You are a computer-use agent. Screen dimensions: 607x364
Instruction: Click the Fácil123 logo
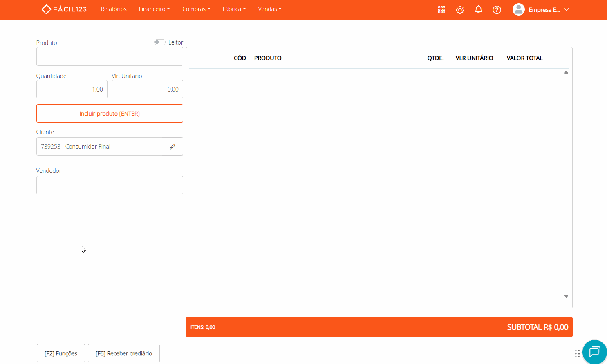64,9
